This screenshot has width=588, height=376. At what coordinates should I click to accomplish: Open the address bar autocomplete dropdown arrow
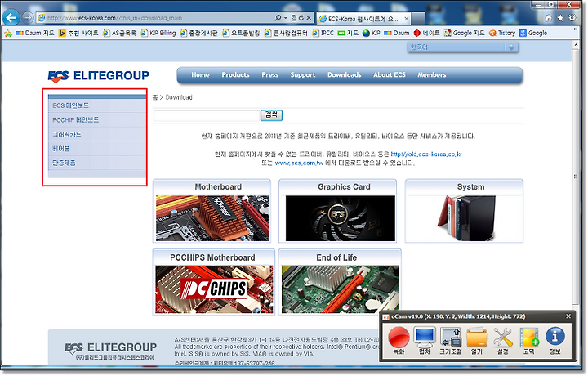(x=285, y=18)
